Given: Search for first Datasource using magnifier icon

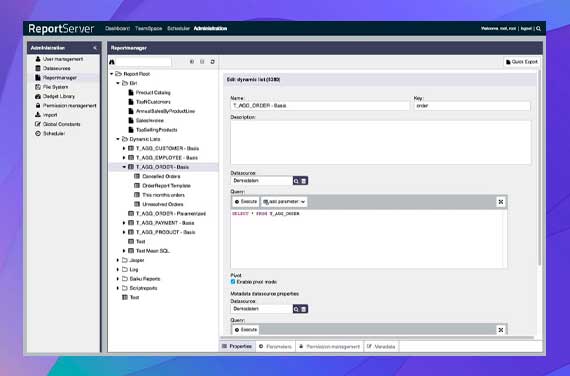Looking at the screenshot, I should point(296,181).
